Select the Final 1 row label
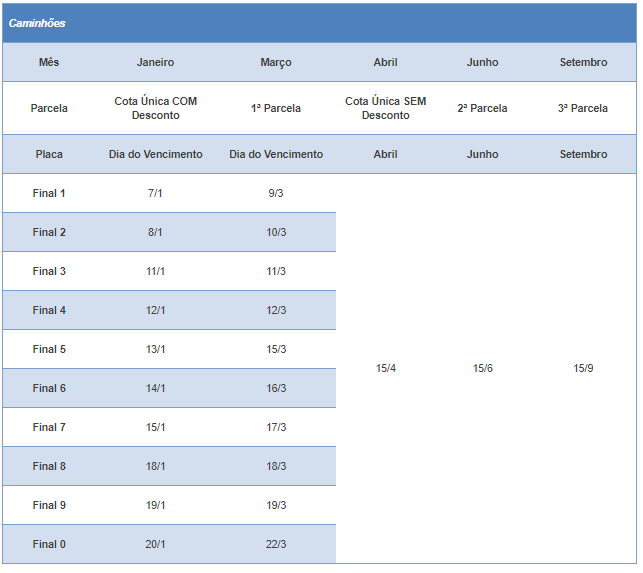This screenshot has width=643, height=573. click(x=49, y=193)
